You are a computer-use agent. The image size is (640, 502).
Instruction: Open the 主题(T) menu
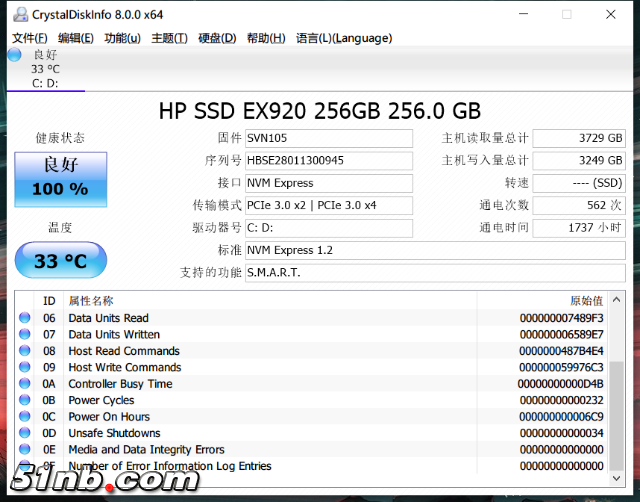pyautogui.click(x=169, y=38)
